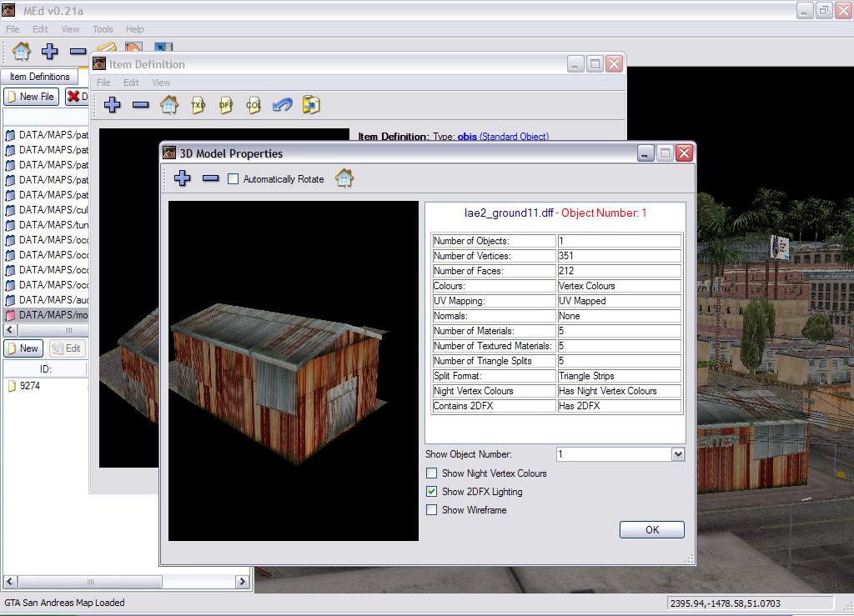854x616 pixels.
Task: Click the plus icon in Item Definition toolbar
Action: [113, 104]
